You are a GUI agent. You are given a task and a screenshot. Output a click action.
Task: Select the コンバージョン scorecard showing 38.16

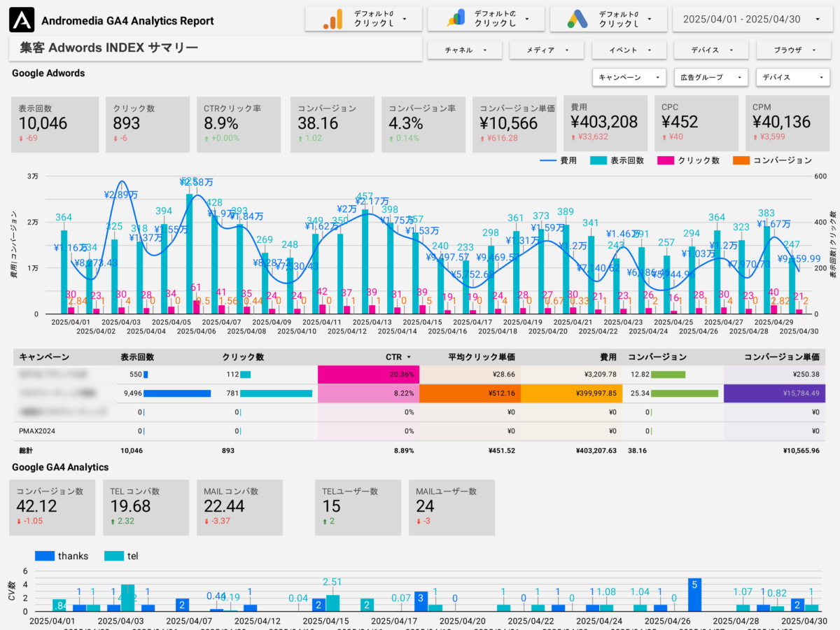(331, 125)
